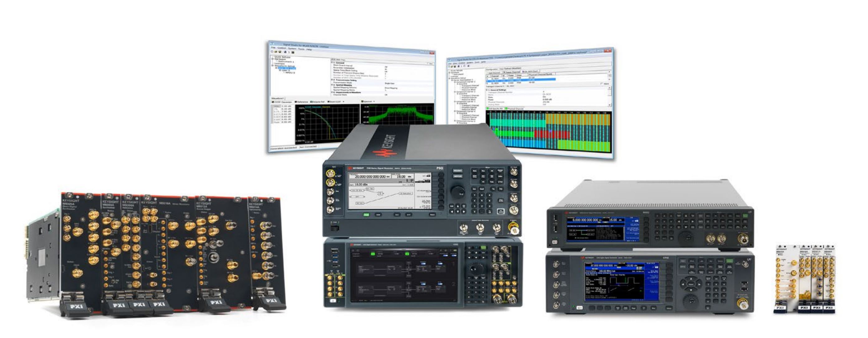Open the Spectrum display dropdown

(x=374, y=102)
